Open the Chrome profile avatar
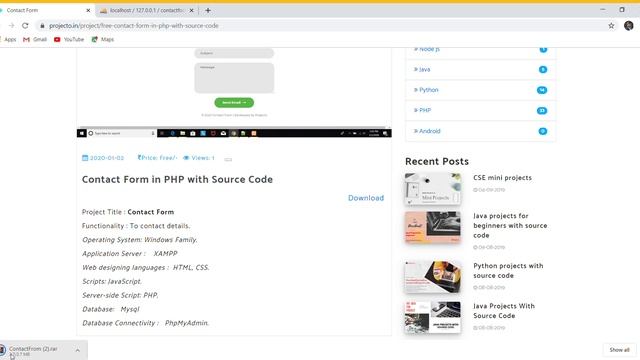640x360 pixels. [629, 26]
